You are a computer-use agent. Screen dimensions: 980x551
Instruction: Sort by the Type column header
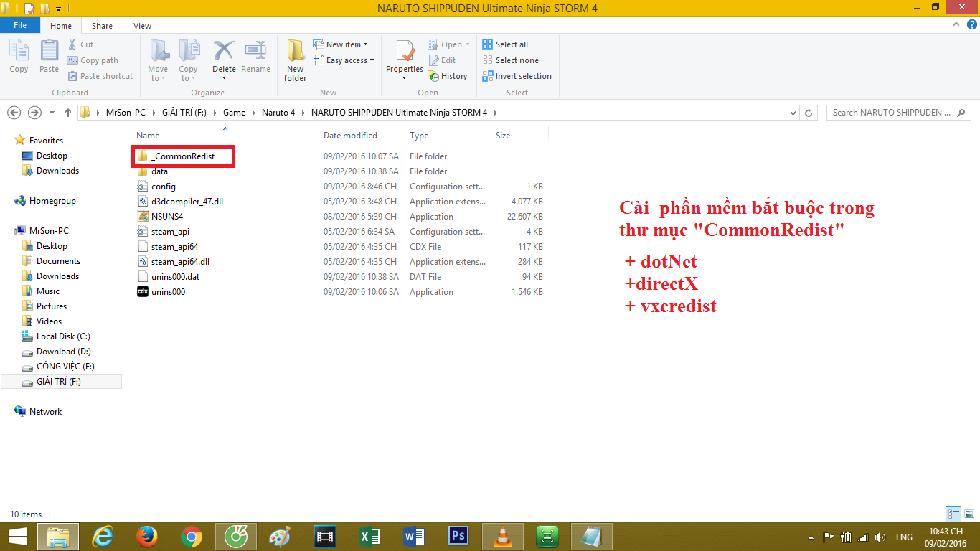tap(419, 136)
